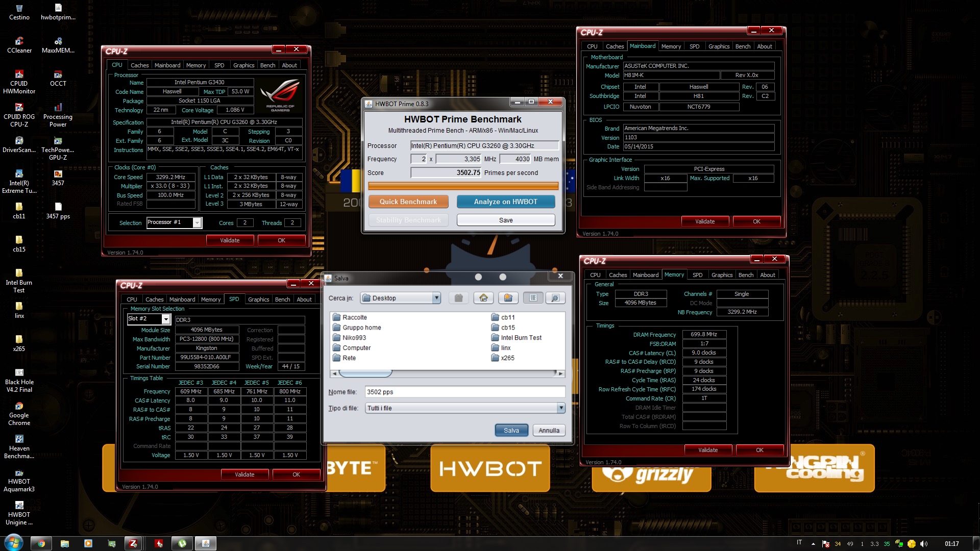
Task: Select the x265 folder in Salva list
Action: (503, 358)
